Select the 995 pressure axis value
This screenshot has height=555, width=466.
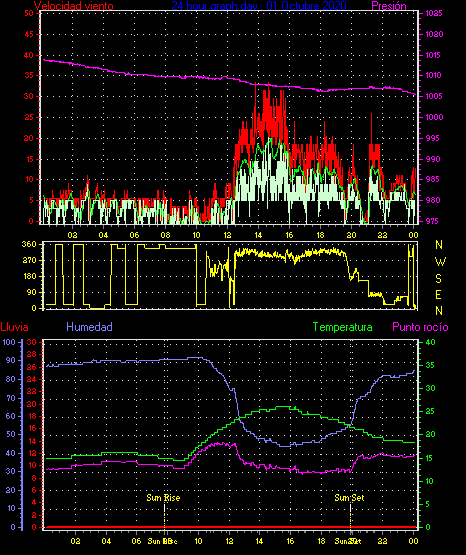click(x=432, y=138)
